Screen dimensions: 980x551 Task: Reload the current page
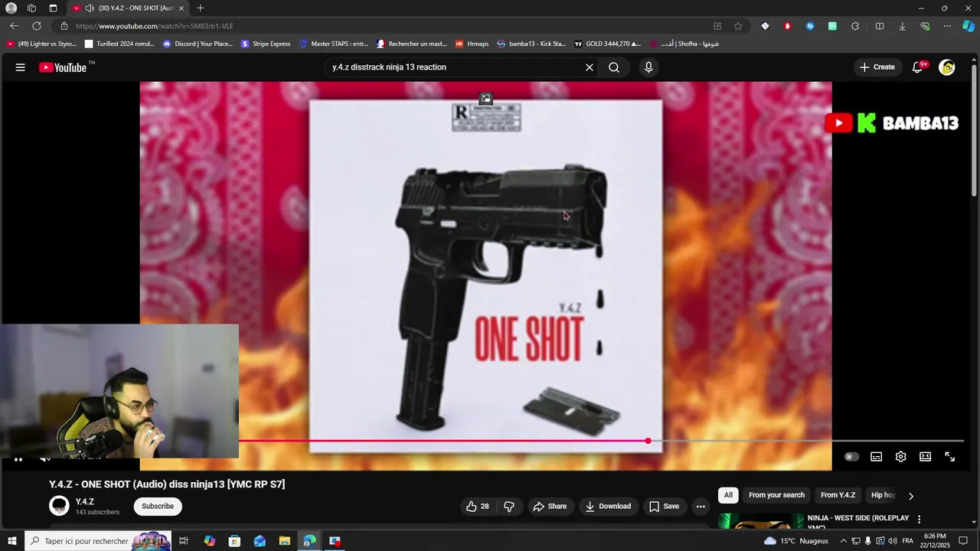pyautogui.click(x=36, y=26)
